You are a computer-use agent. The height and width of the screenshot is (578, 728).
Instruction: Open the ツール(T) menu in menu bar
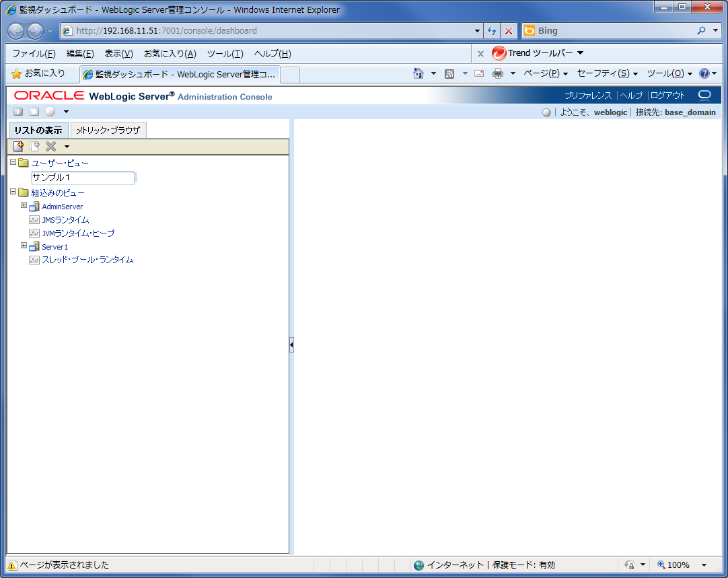[x=225, y=54]
